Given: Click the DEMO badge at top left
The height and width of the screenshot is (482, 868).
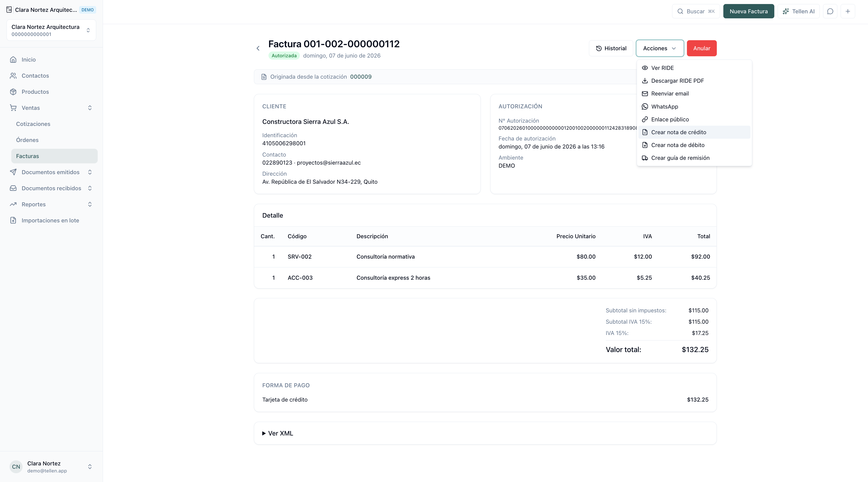Looking at the screenshot, I should point(88,10).
